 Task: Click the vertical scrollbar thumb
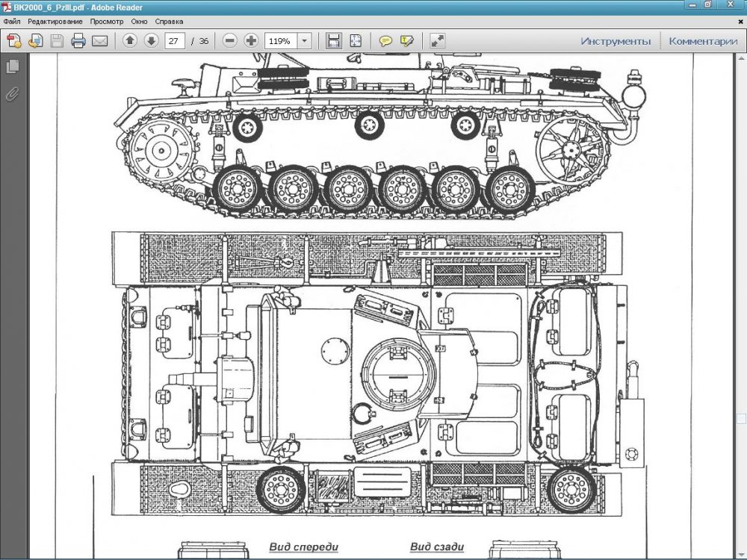741,419
